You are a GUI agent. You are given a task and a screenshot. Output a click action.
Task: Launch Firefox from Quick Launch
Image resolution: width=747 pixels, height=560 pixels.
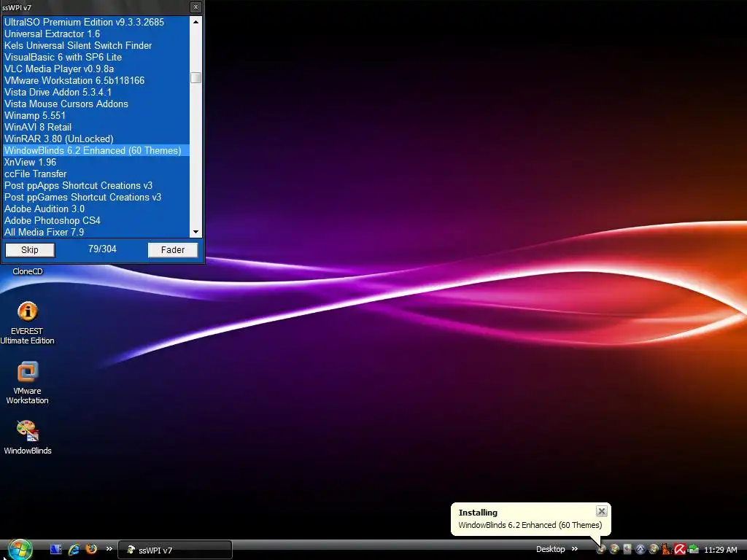pos(91,549)
